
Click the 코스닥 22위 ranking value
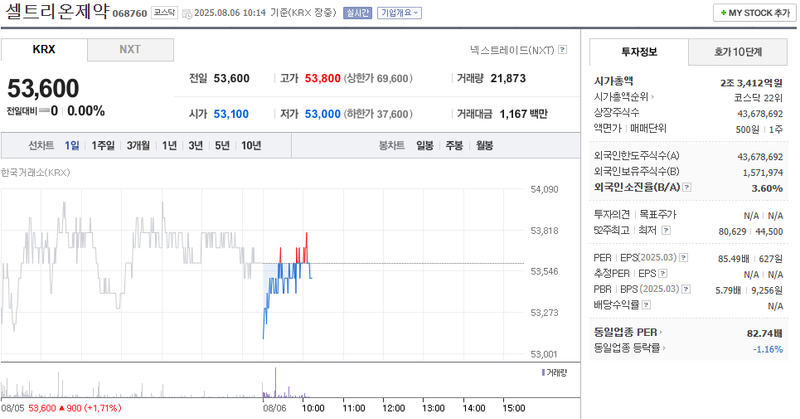(758, 97)
